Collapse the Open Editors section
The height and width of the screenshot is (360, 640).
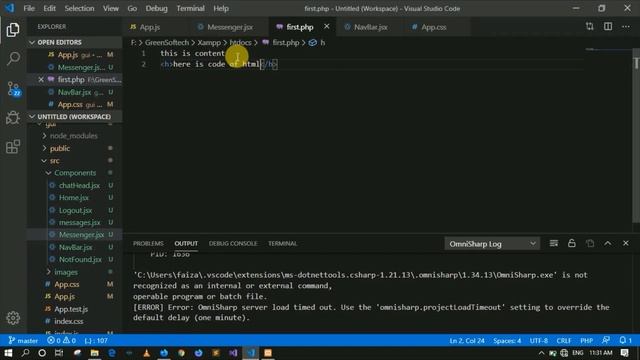tap(75, 42)
